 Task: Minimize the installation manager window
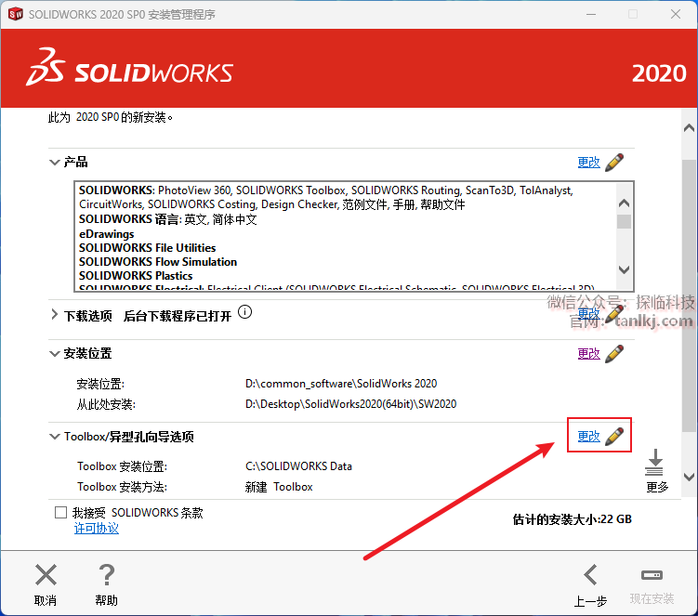(591, 14)
